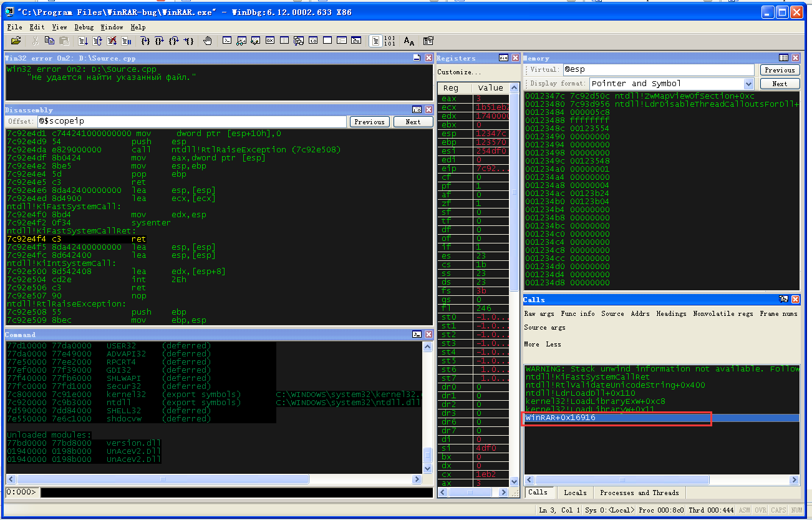The height and width of the screenshot is (520, 812).
Task: Click the Step Over toolbar icon
Action: pyautogui.click(x=160, y=41)
